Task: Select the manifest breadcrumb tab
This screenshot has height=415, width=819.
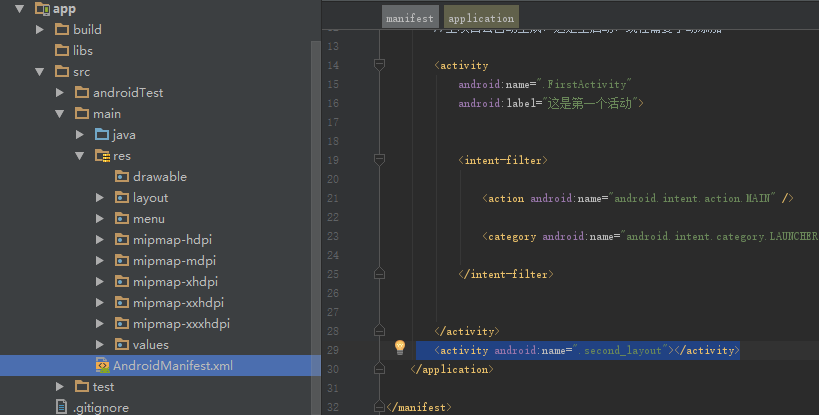Action: [409, 18]
